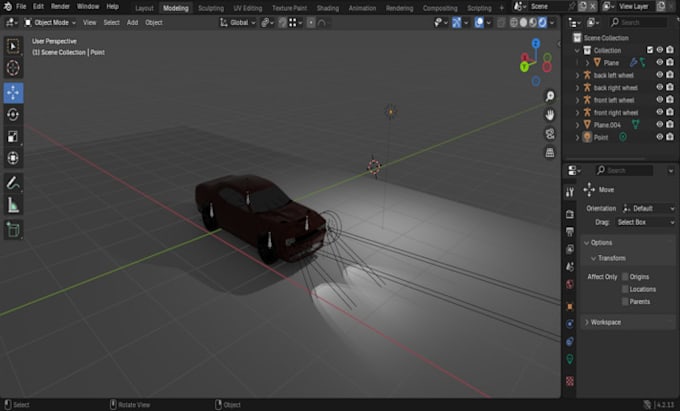Screen dimensions: 680x411
Task: Switch to wireframe viewport shading
Action: pos(514,23)
